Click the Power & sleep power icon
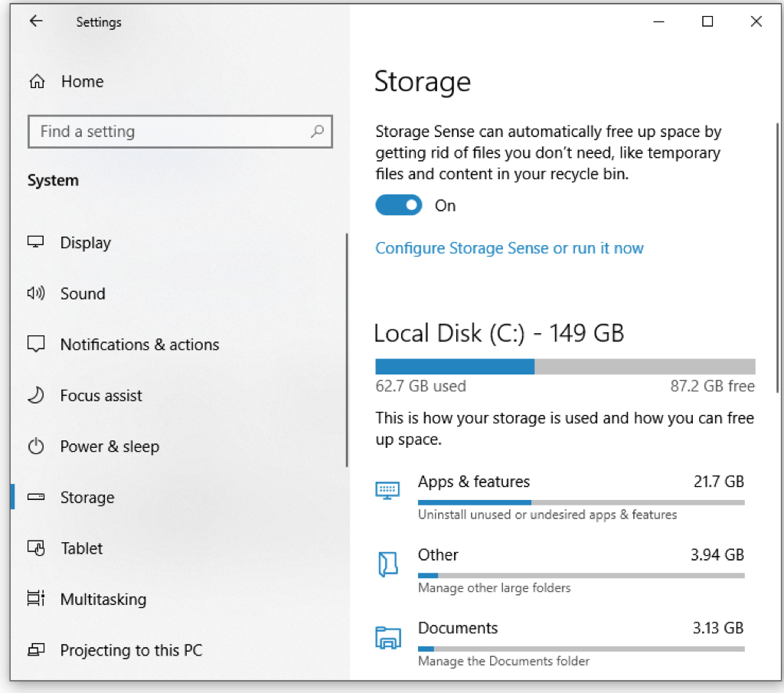This screenshot has width=784, height=693. [x=35, y=446]
